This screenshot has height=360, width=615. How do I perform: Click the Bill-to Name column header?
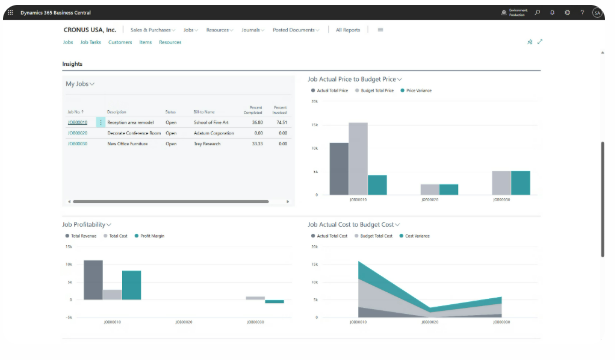[x=204, y=112]
